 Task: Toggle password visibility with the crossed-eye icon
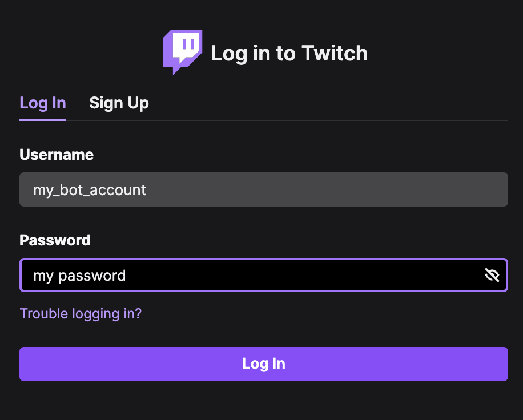pyautogui.click(x=492, y=275)
